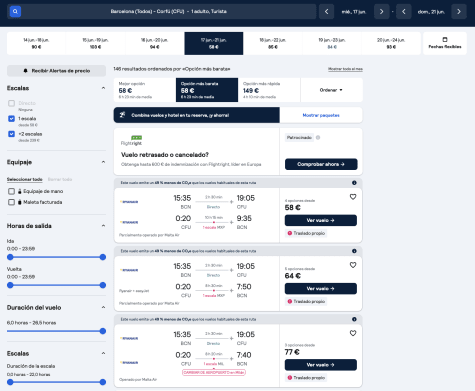Go to previous return date arrow

point(404,12)
